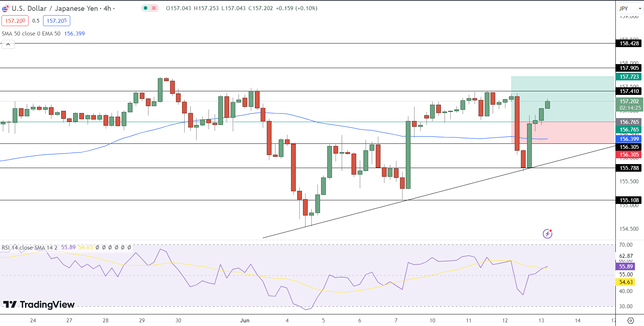Screen dimensions: 644x326
Task: Click date 29 on the time axis
Action: click(x=142, y=321)
